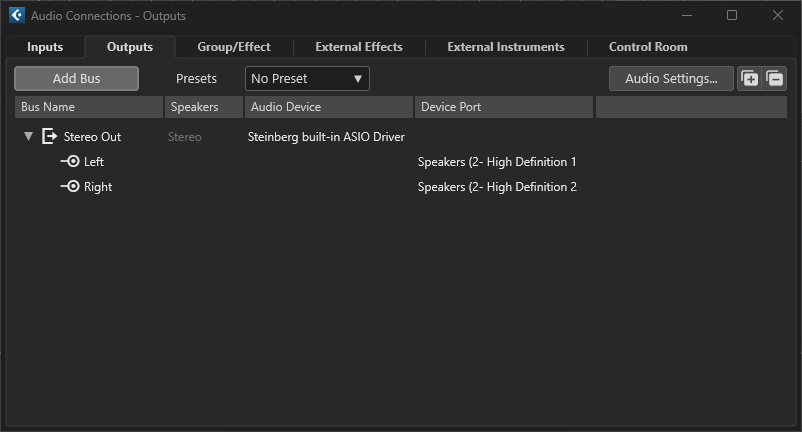Screen dimensions: 802x432
Task: Go to the External Effects tab
Action: click(358, 47)
